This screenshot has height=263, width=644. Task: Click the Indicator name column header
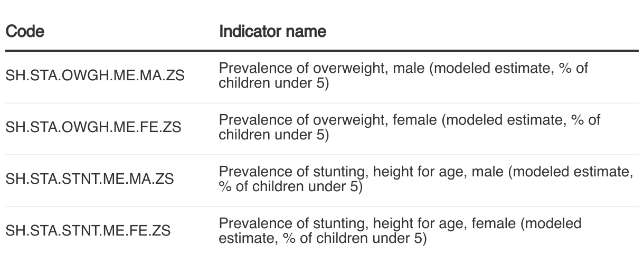(272, 32)
